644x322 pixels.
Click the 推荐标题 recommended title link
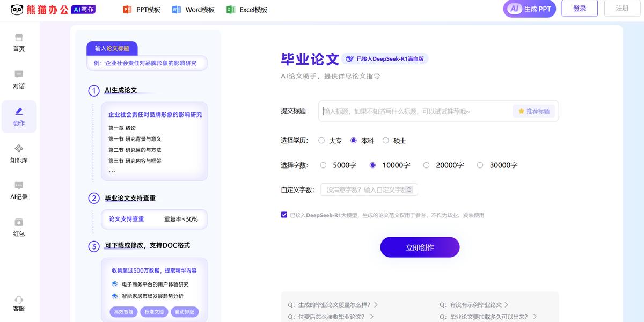[x=534, y=111]
